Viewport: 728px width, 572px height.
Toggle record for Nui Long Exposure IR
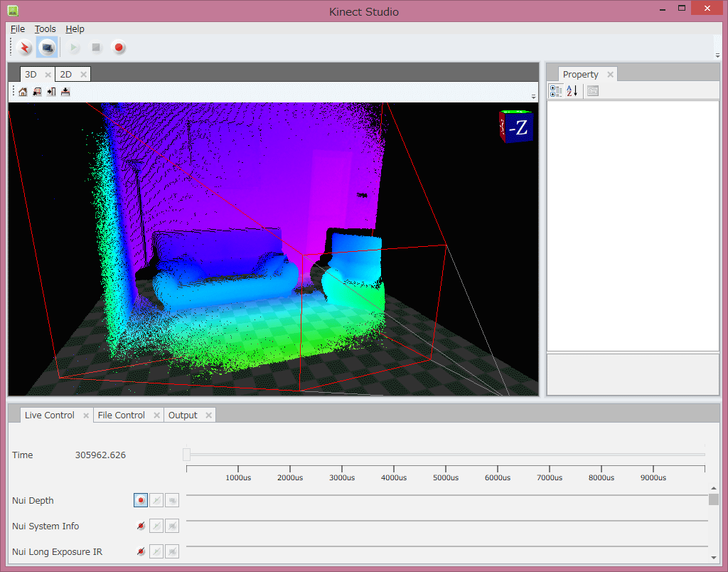[141, 551]
